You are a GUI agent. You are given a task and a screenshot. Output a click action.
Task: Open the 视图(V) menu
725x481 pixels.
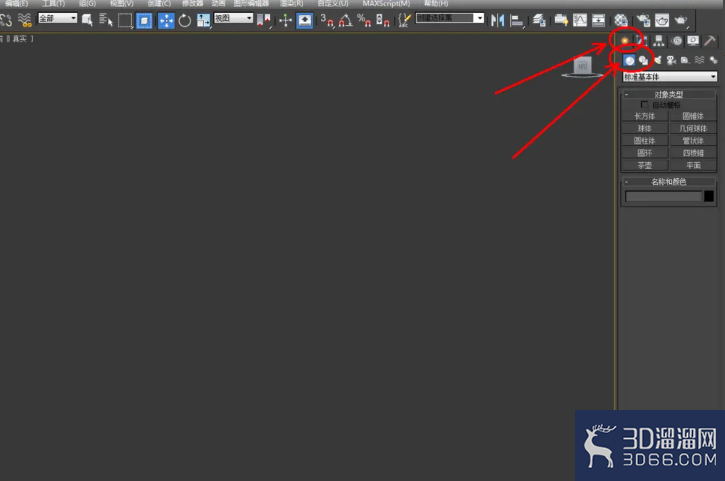121,4
